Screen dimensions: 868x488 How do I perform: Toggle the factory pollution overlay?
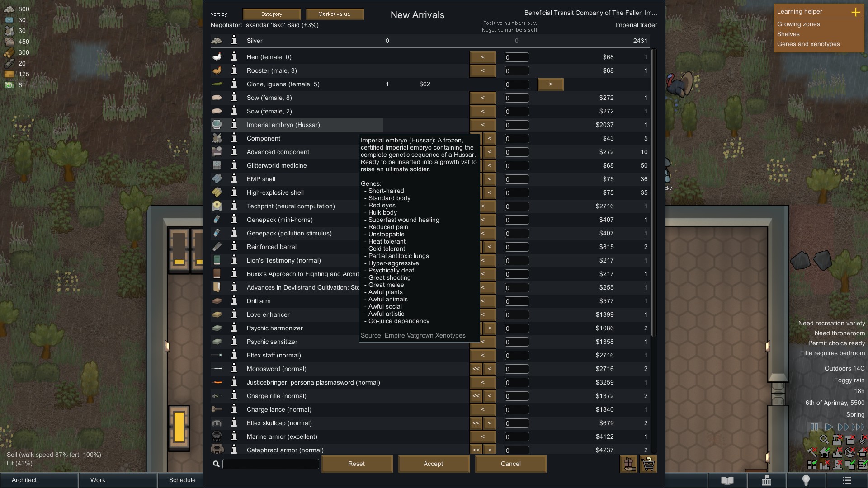coord(837,439)
